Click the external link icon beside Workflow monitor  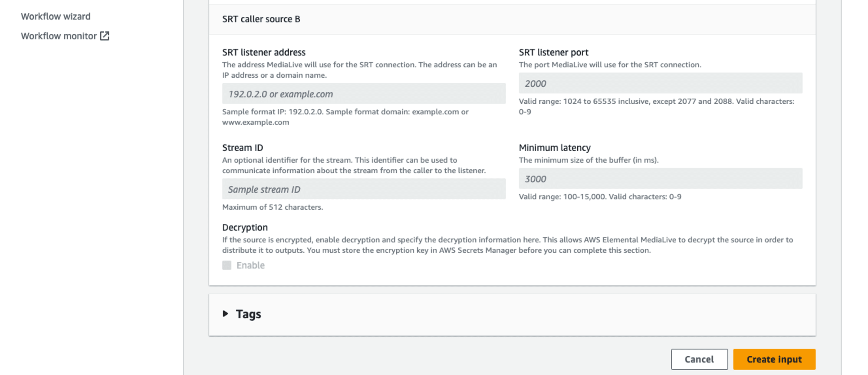[x=105, y=36]
